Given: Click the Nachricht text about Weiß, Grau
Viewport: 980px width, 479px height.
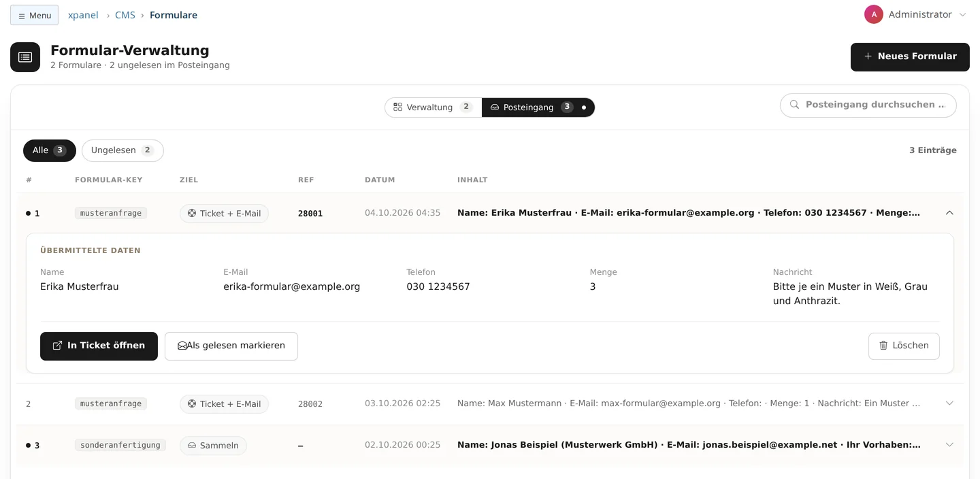Looking at the screenshot, I should pos(850,293).
